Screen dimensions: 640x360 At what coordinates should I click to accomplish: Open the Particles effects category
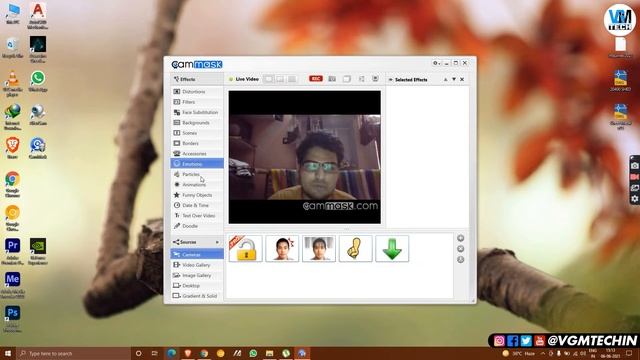197,174
